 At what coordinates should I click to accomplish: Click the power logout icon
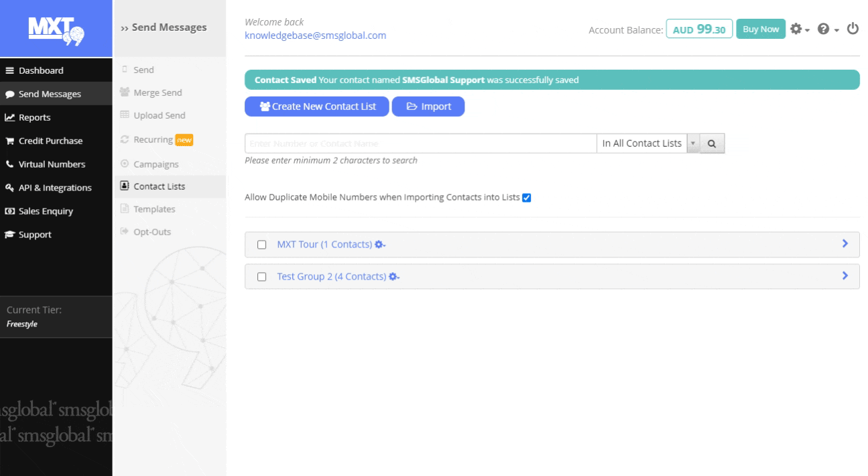pos(853,29)
